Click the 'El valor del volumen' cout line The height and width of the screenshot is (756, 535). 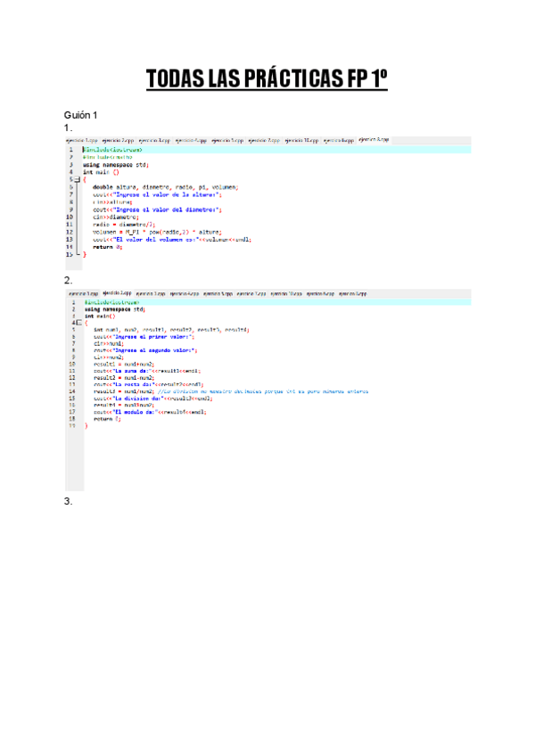pos(171,239)
